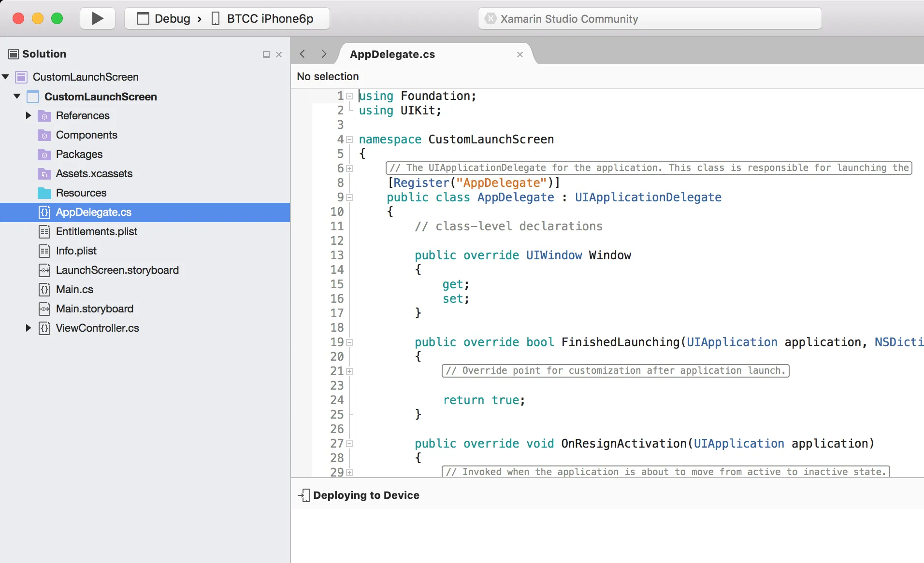Select Packages in the solution tree

coord(79,154)
